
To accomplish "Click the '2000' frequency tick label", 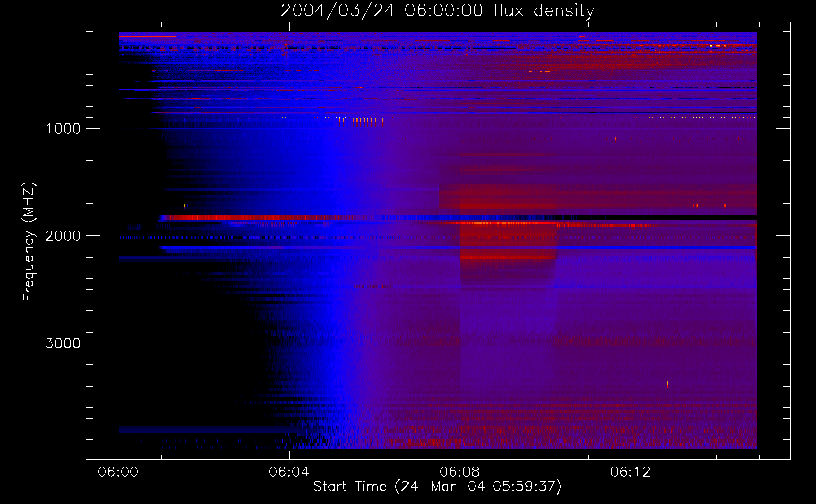I will coord(63,236).
